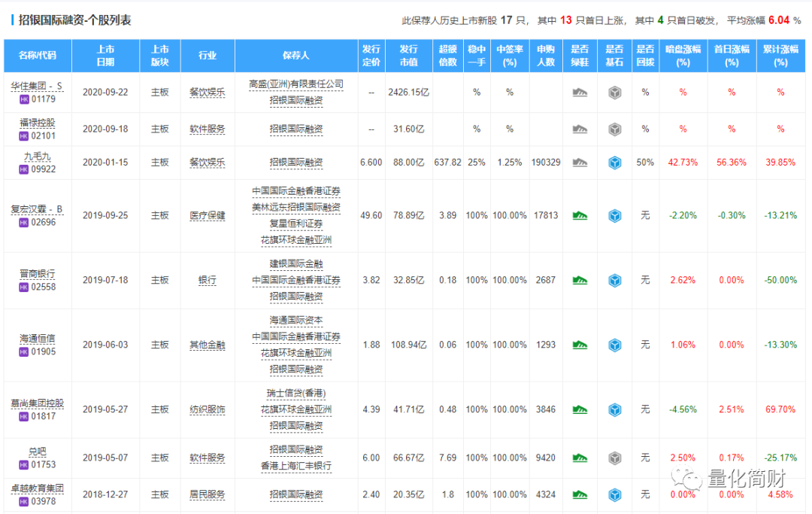Click the grey shoe icon in 九毛九 row
Image resolution: width=812 pixels, height=514 pixels.
(580, 163)
